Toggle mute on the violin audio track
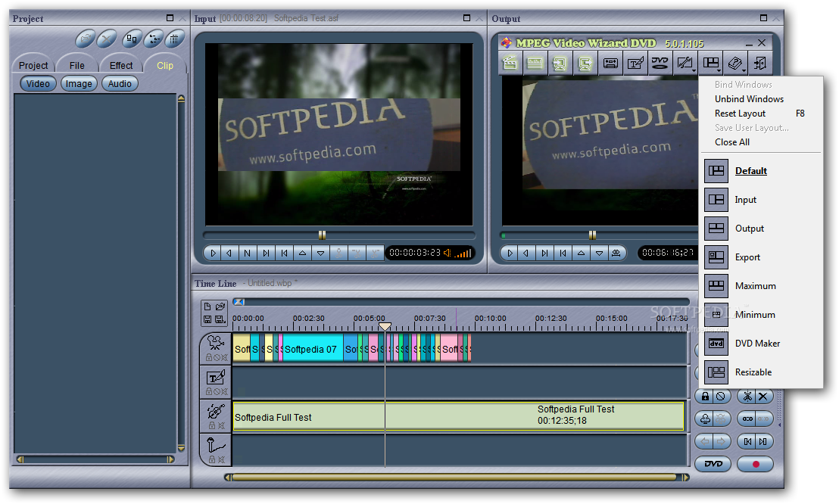 [x=221, y=426]
